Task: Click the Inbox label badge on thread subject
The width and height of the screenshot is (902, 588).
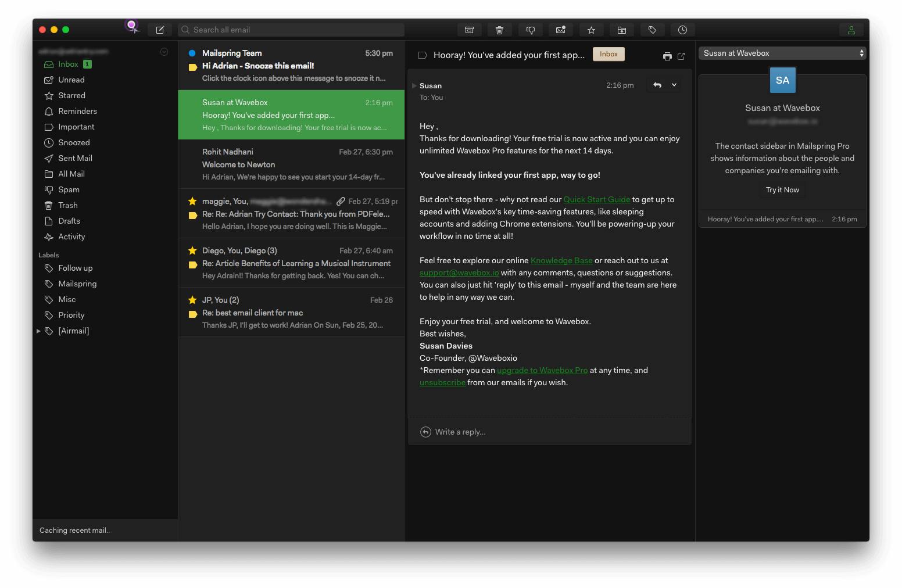Action: pyautogui.click(x=609, y=54)
